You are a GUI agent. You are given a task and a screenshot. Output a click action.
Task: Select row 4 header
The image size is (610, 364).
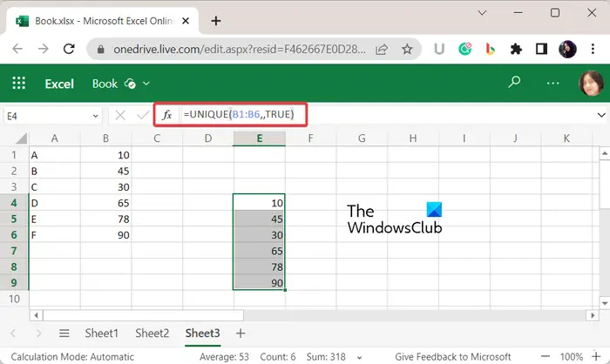point(14,203)
